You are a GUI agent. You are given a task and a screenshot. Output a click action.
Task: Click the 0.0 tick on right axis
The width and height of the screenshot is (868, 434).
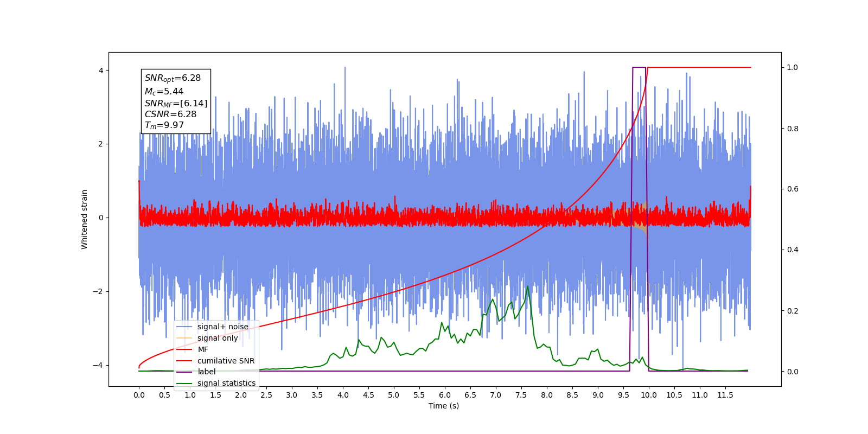tap(793, 372)
